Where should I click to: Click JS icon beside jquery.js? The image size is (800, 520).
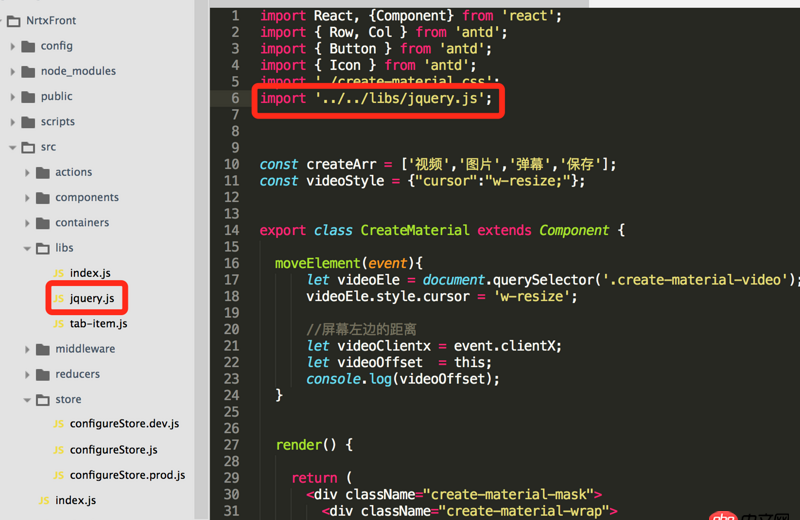pyautogui.click(x=59, y=299)
